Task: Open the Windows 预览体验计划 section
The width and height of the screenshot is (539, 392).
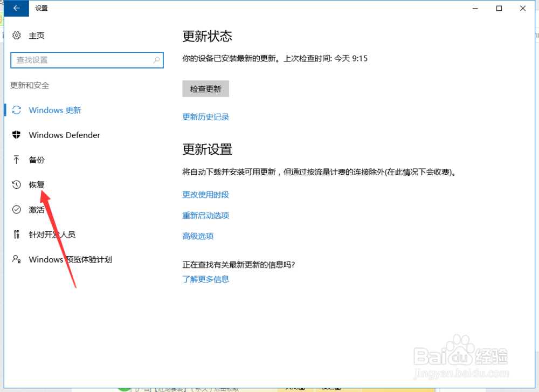Action: point(71,259)
